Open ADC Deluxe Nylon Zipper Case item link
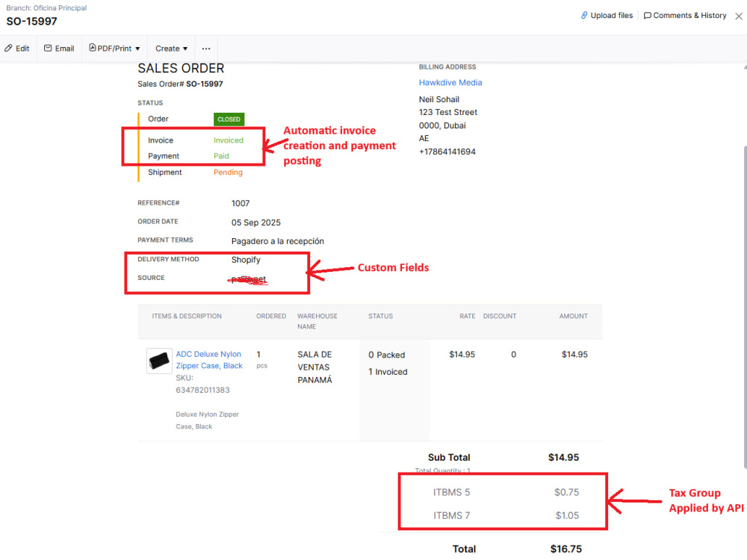The width and height of the screenshot is (747, 560). pos(209,360)
